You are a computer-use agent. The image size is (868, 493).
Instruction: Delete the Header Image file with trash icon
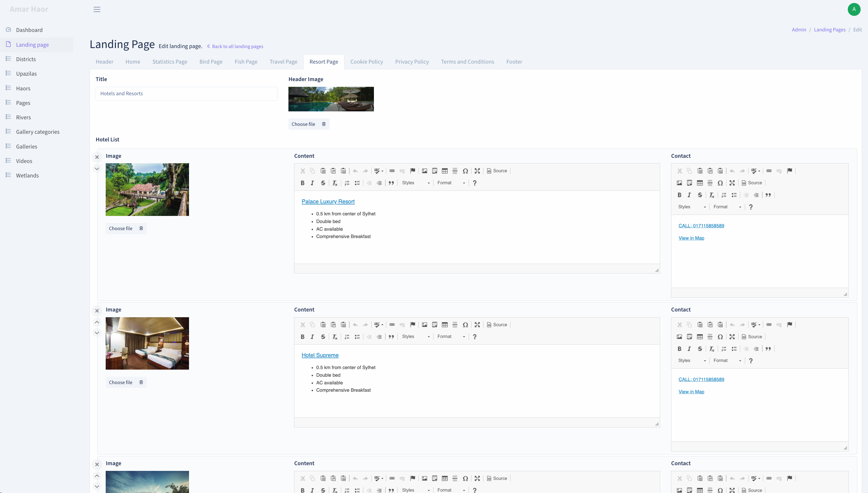click(x=324, y=124)
